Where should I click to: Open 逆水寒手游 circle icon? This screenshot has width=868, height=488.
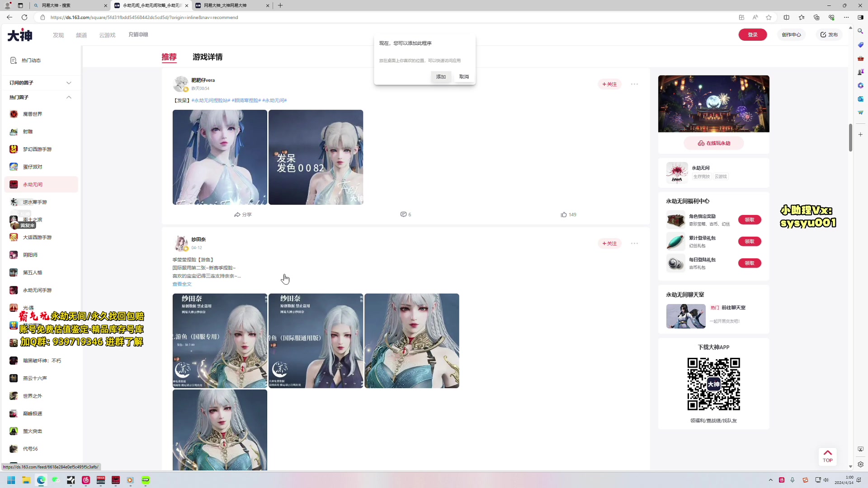14,202
